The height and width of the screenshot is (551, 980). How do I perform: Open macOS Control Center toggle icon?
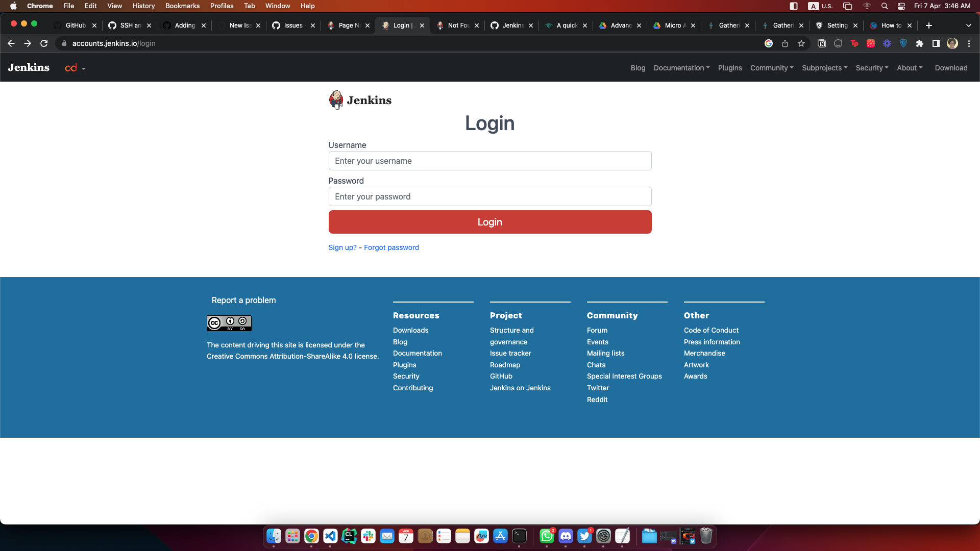click(x=901, y=6)
